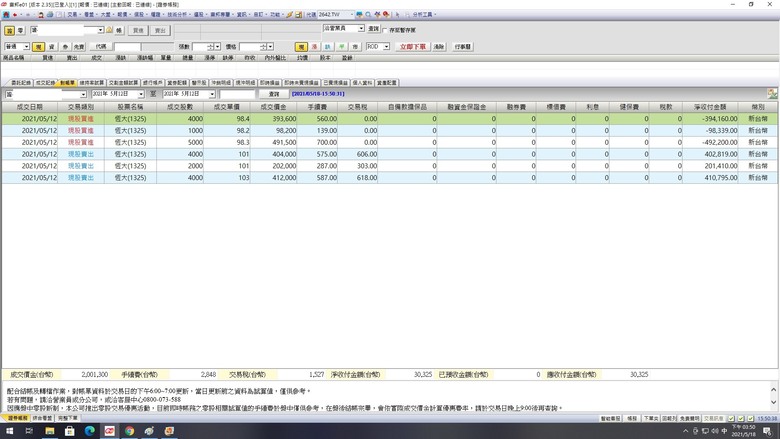Show hidden tray icons chevron

coord(685,431)
